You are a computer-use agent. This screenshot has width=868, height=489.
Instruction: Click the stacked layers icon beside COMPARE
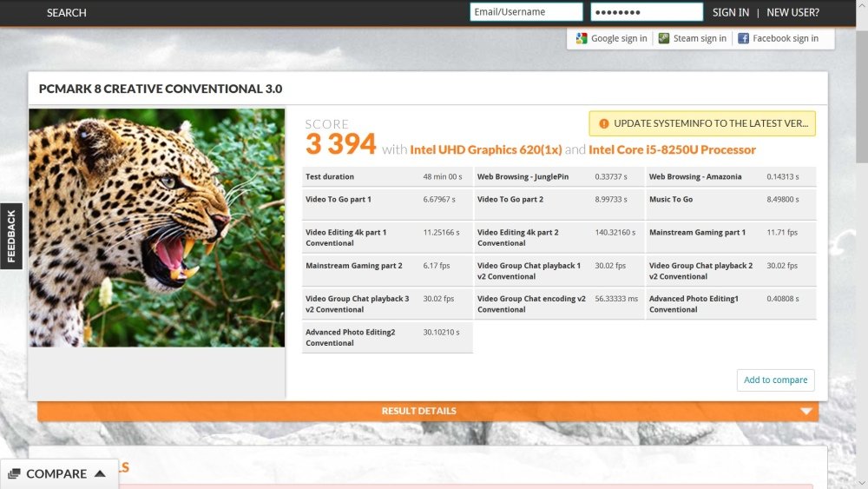[x=14, y=474]
